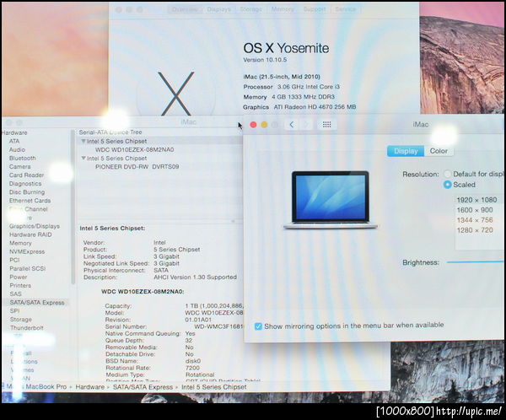Click Rotational Rate value 7200
This screenshot has height=420, width=506.
[192, 368]
